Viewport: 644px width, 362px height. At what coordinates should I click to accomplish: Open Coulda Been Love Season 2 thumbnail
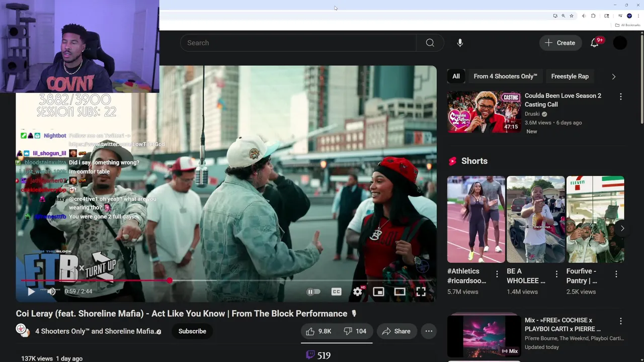(484, 112)
